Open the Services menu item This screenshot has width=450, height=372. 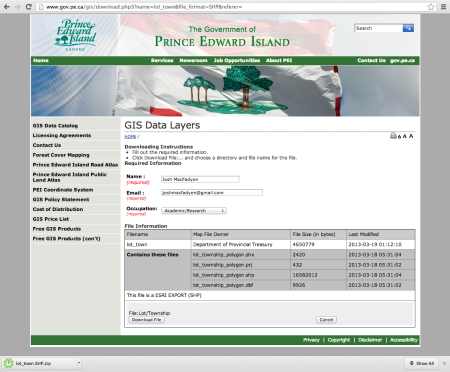click(x=162, y=60)
